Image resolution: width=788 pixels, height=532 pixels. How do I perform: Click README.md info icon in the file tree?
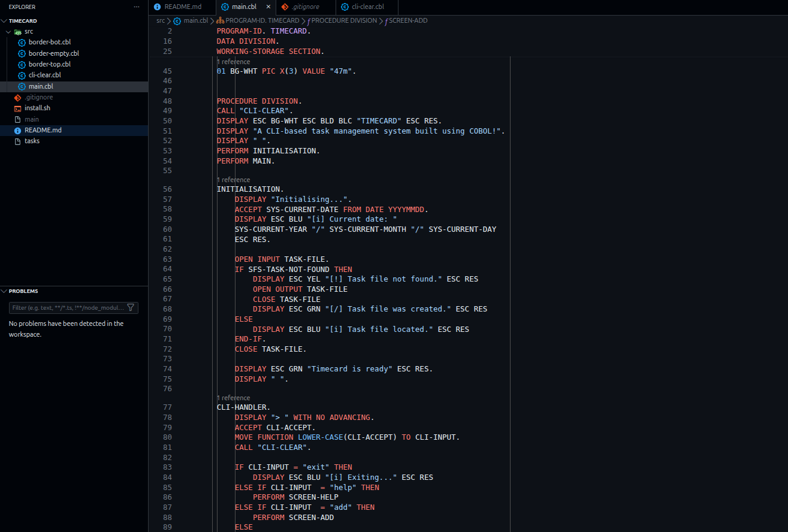[x=18, y=131]
